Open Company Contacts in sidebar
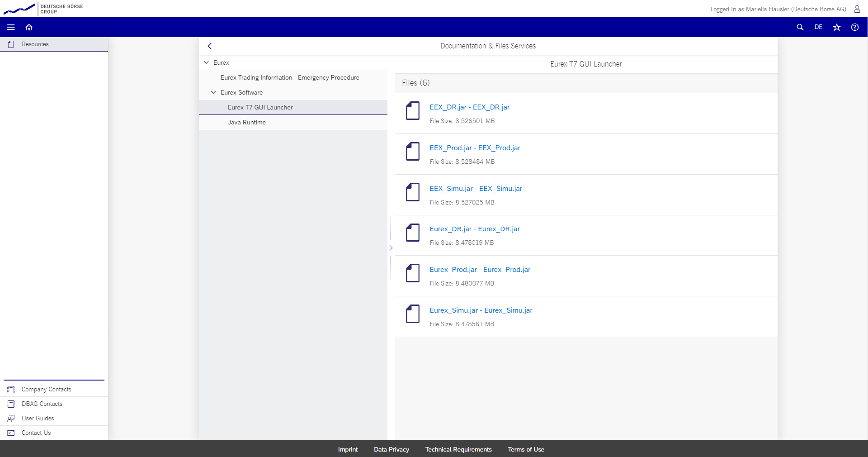This screenshot has height=457, width=868. coord(46,389)
